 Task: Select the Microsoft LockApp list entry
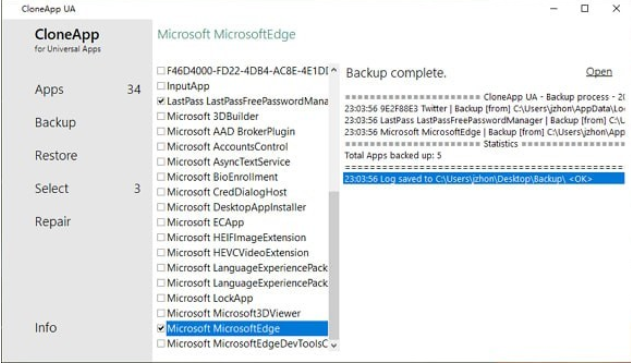pyautogui.click(x=210, y=298)
